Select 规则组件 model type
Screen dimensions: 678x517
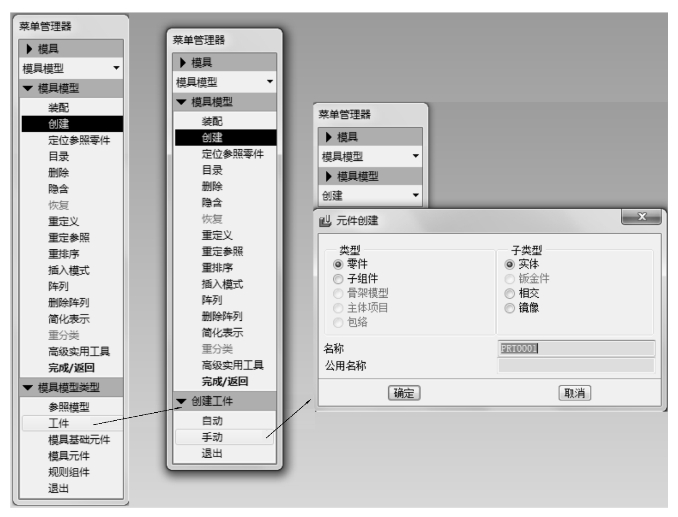pyautogui.click(x=69, y=472)
